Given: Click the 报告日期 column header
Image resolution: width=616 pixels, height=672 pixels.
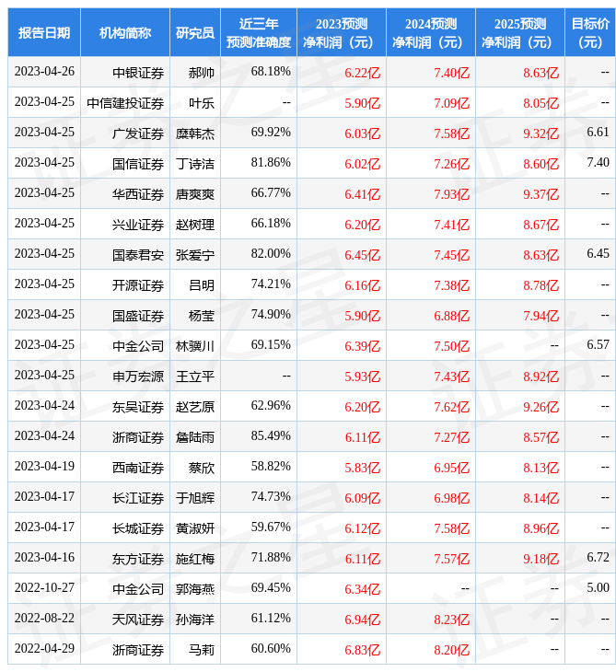Looking at the screenshot, I should 44,32.
